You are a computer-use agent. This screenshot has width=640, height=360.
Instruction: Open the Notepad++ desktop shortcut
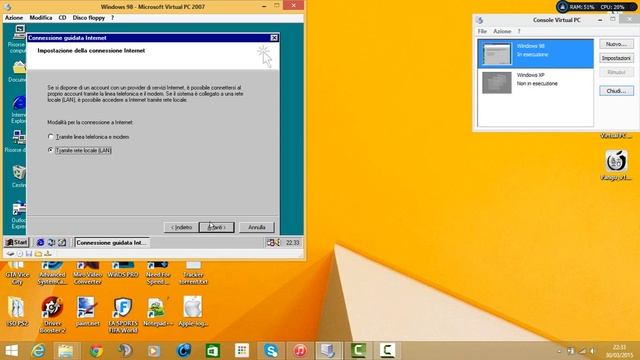click(158, 311)
